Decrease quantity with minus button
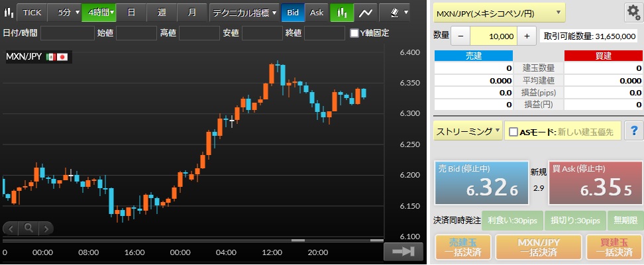644x265 pixels. pos(460,36)
